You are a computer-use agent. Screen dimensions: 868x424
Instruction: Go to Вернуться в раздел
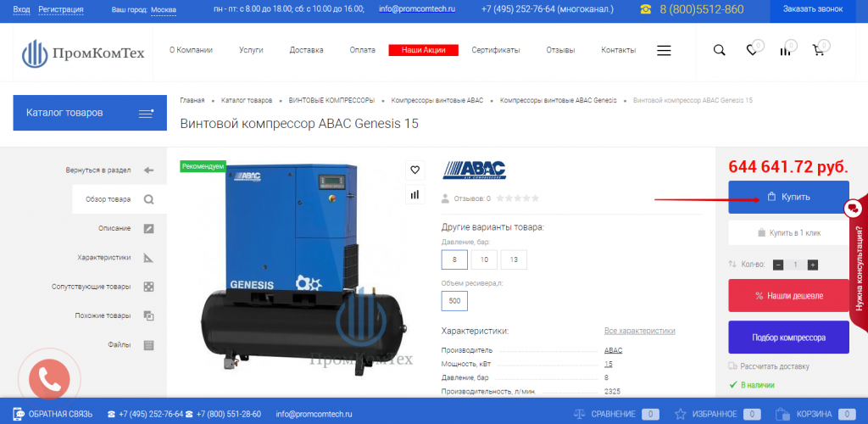click(109, 170)
